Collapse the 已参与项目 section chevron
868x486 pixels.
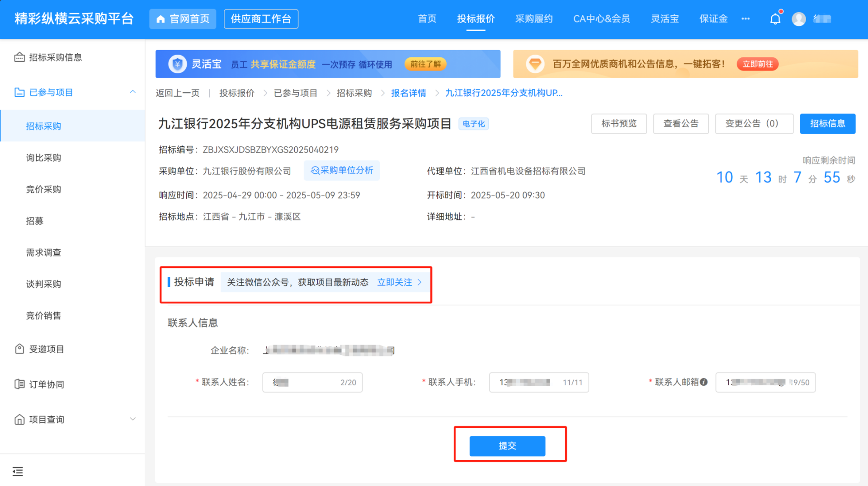click(132, 92)
